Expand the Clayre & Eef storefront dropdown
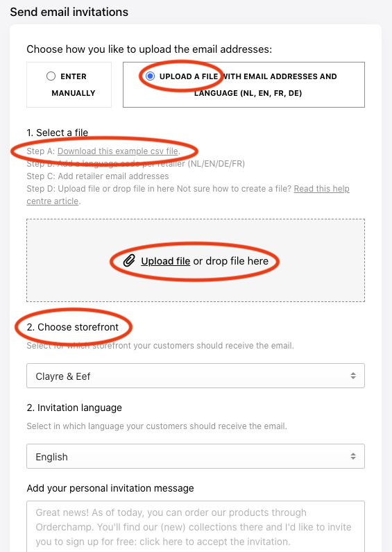 tap(196, 376)
